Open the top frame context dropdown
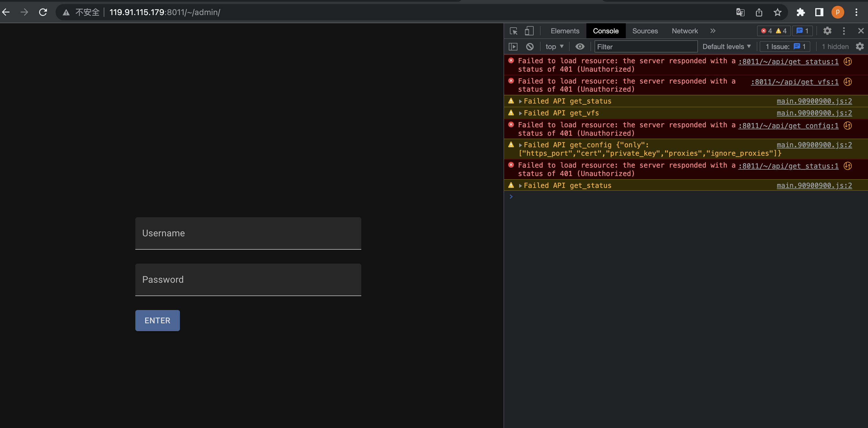This screenshot has width=868, height=428. tap(554, 47)
